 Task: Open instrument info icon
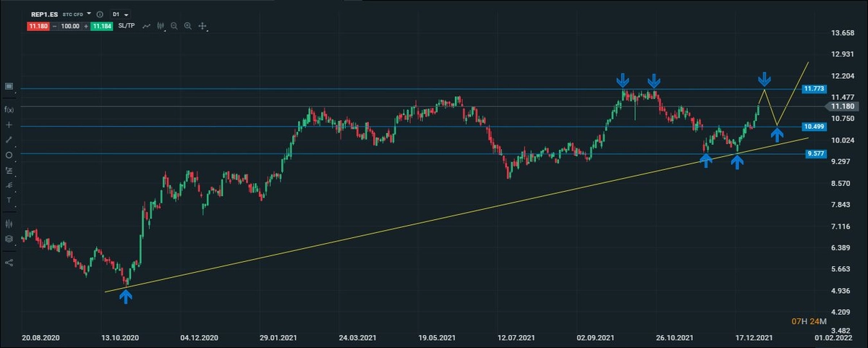[x=99, y=14]
